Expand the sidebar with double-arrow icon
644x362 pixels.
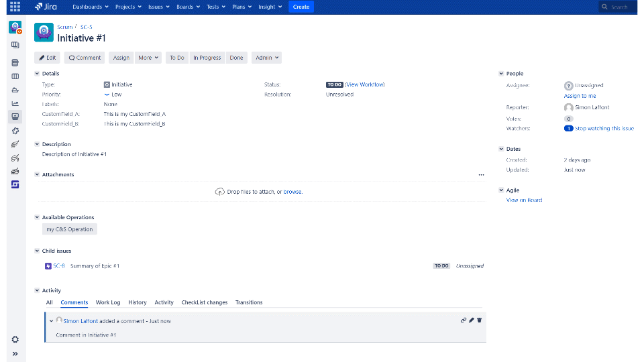[x=15, y=354]
